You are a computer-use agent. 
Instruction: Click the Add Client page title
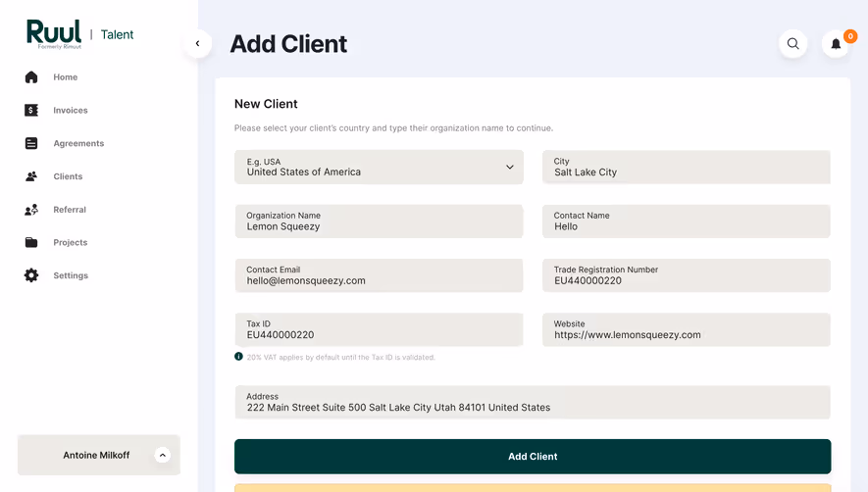point(288,44)
